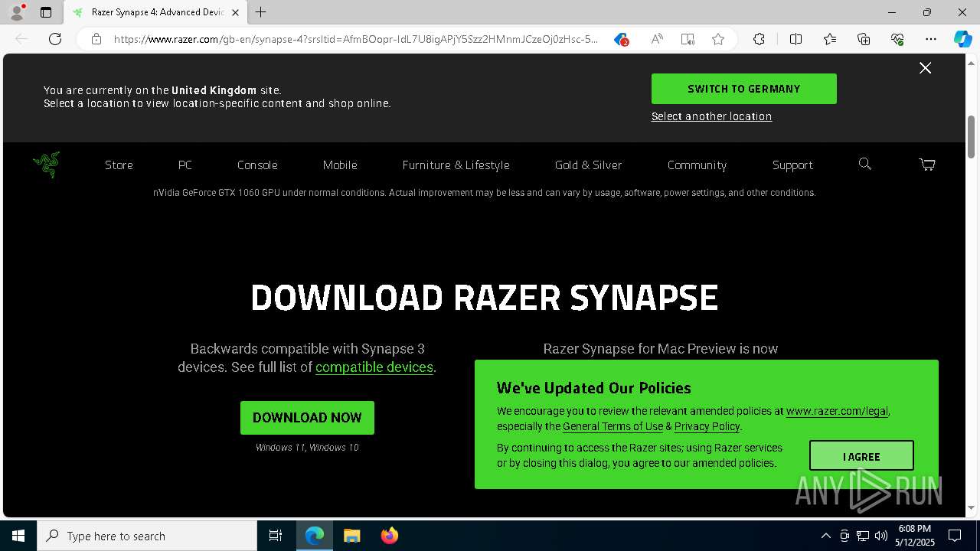Screen dimensions: 980x551
Task: Open the Mobile menu
Action: click(340, 165)
